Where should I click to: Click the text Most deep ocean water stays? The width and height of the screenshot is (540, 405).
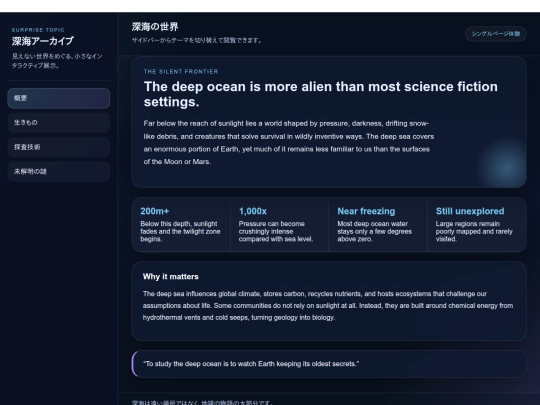point(374,231)
